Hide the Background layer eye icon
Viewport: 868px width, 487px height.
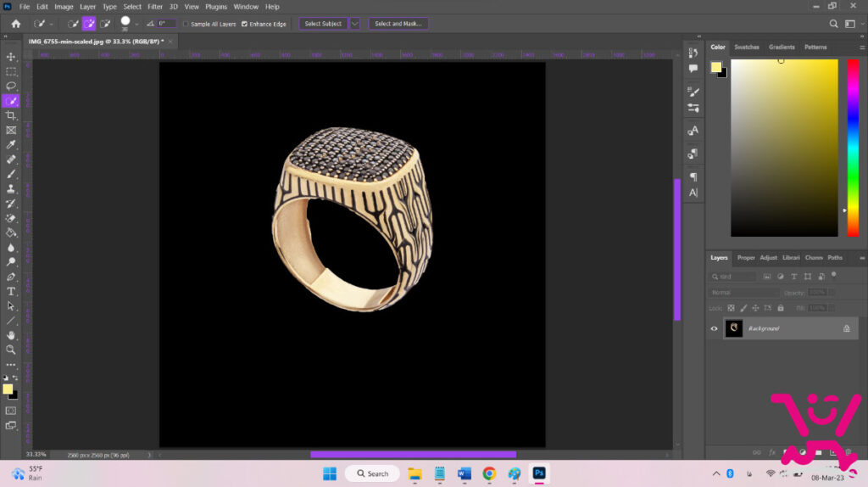click(714, 328)
